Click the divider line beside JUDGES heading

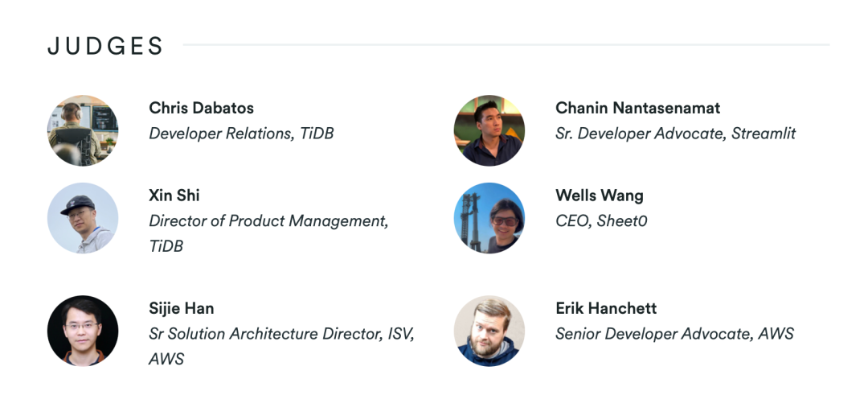[x=506, y=45]
